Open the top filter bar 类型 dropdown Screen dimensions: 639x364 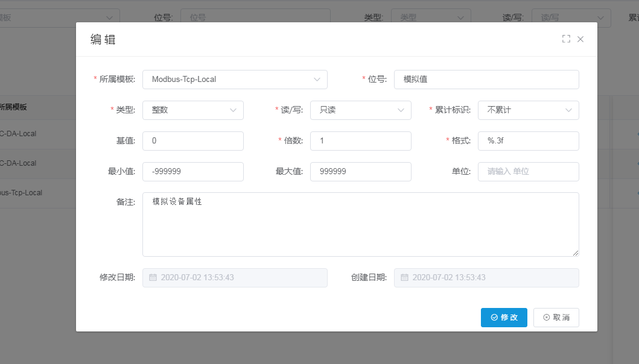click(x=431, y=17)
